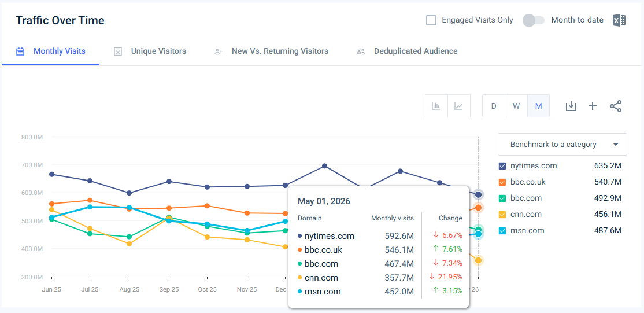This screenshot has width=644, height=313.
Task: Switch to bar chart view icon
Action: click(436, 106)
